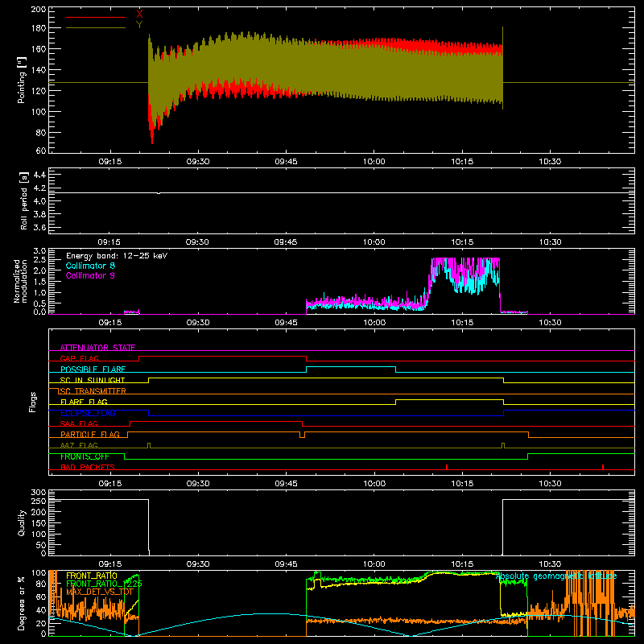This screenshot has width=644, height=644.
Task: Click the red X legend line sample
Action: (x=95, y=17)
